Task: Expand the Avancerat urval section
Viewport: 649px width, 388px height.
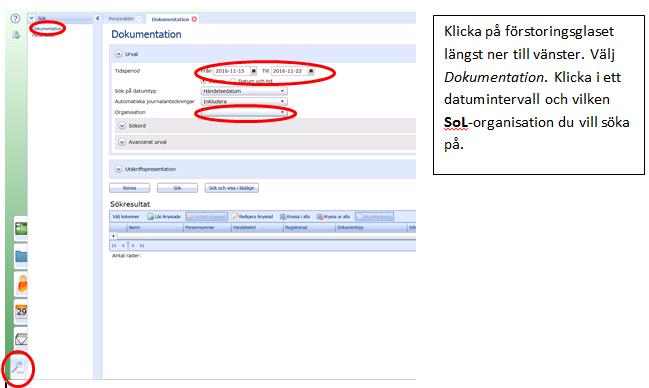Action: pyautogui.click(x=122, y=142)
